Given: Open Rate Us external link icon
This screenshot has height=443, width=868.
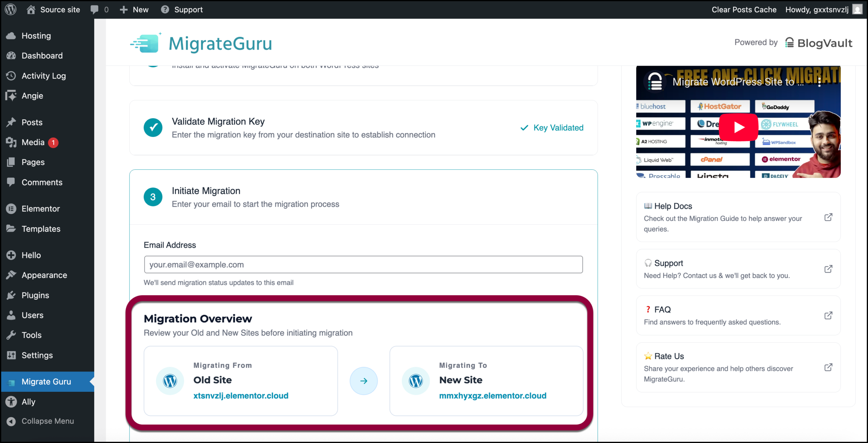Looking at the screenshot, I should [x=828, y=367].
